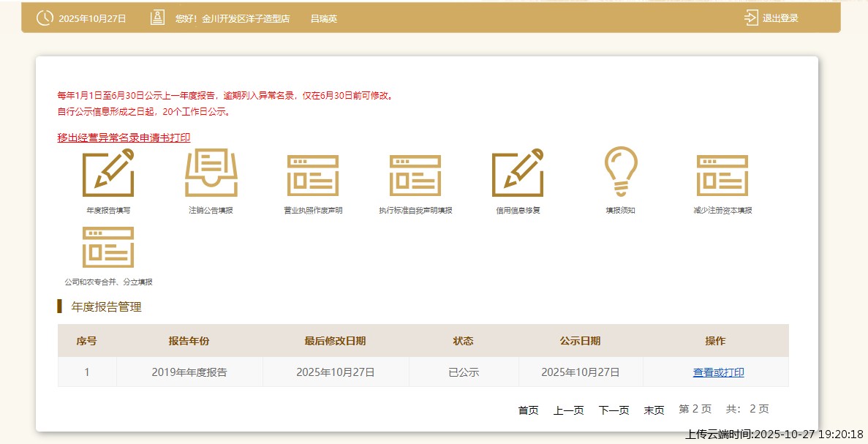Open 移出经营异常名录申请书打印 link
868x444 pixels.
coord(124,138)
